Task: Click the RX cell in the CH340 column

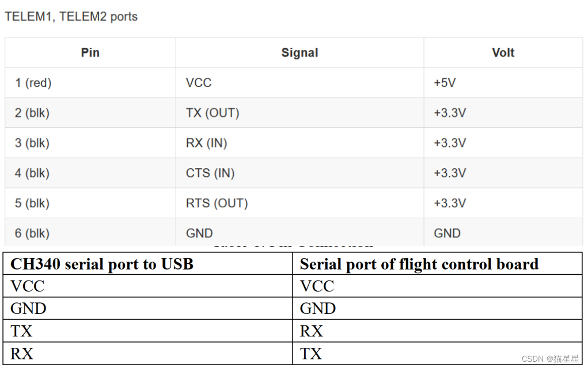Action: (x=22, y=354)
